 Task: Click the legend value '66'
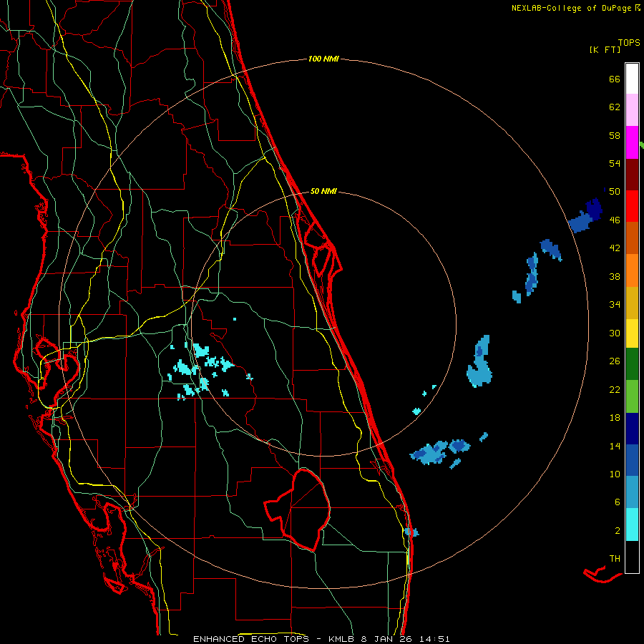coord(615,79)
